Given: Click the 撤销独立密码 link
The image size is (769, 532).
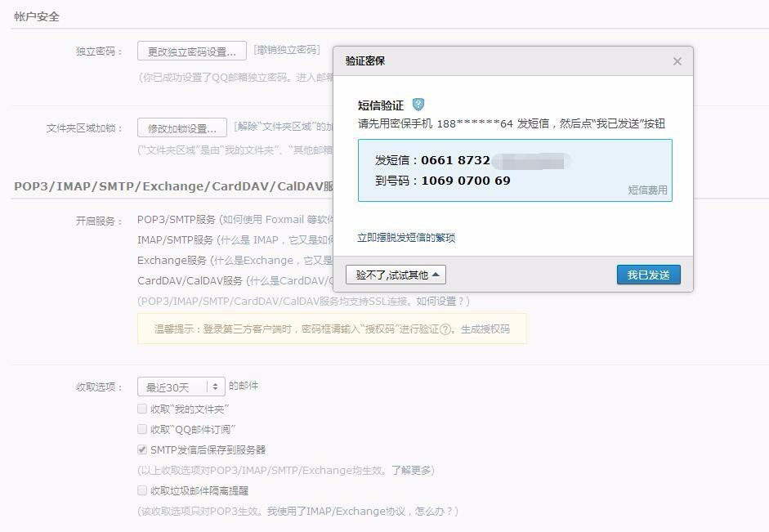Looking at the screenshot, I should pyautogui.click(x=287, y=50).
